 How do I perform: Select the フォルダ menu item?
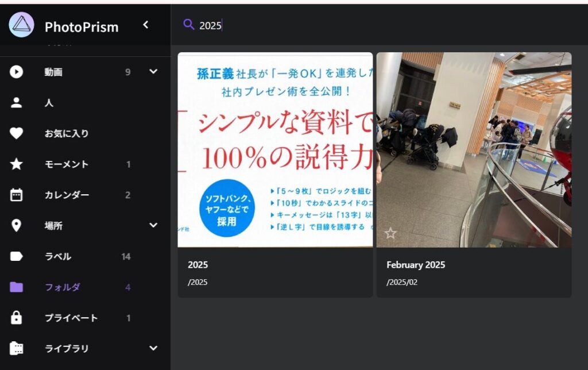[x=85, y=287]
